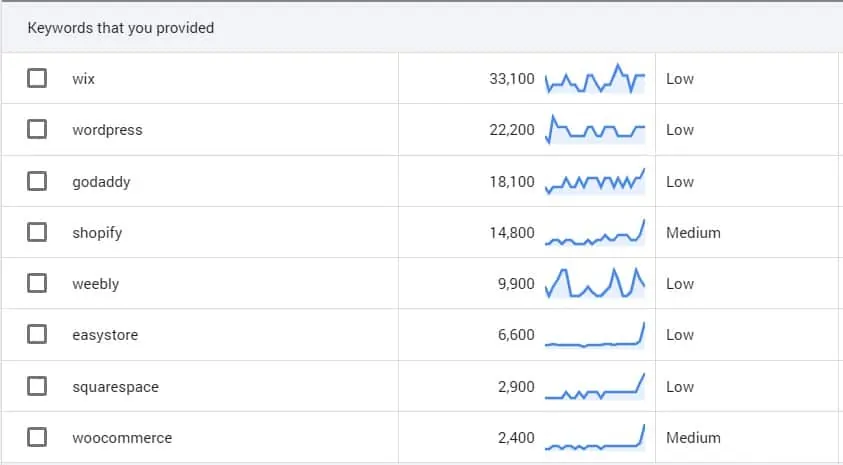Click the woocommerce trend sparkline
843x465 pixels.
tap(595, 437)
